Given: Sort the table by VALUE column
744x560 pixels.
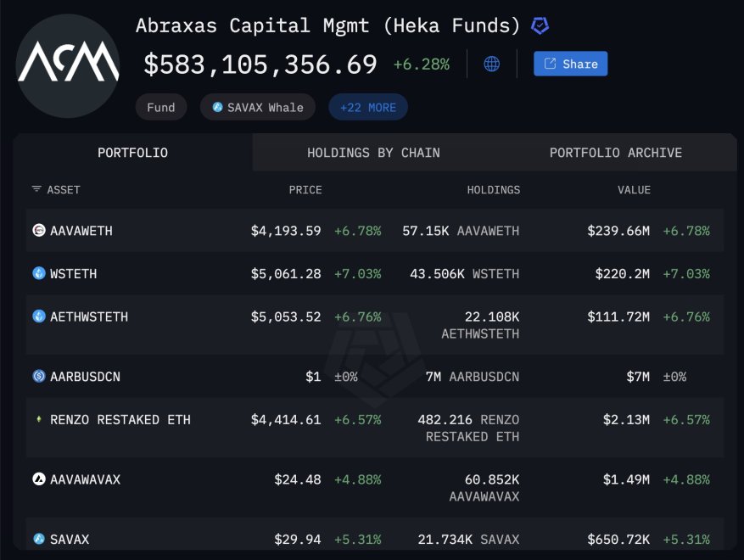Looking at the screenshot, I should [x=634, y=190].
